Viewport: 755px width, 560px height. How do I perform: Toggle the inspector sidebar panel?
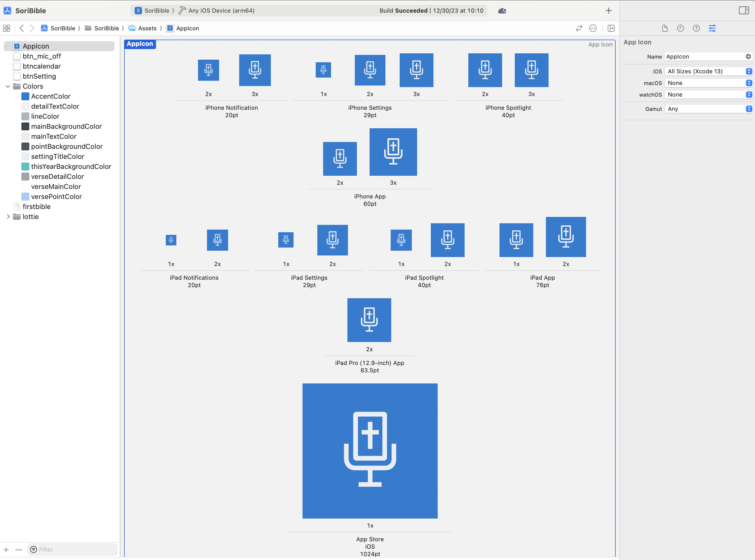pyautogui.click(x=744, y=11)
